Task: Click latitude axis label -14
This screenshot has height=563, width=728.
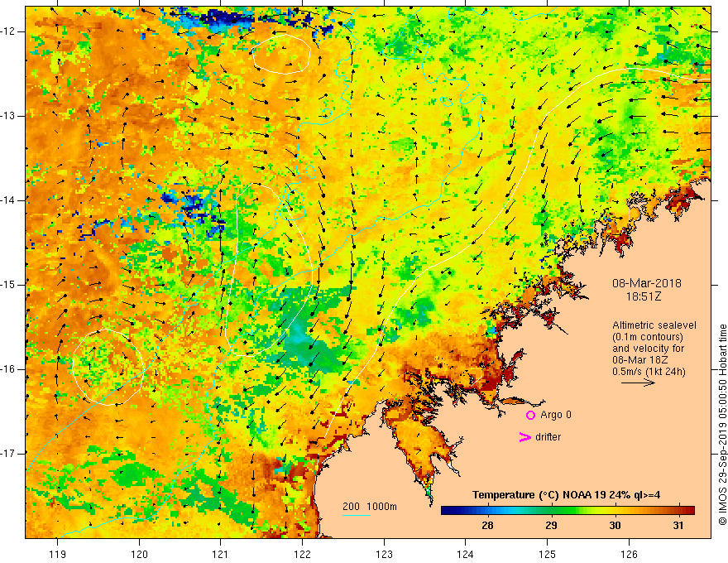Action: pyautogui.click(x=8, y=200)
